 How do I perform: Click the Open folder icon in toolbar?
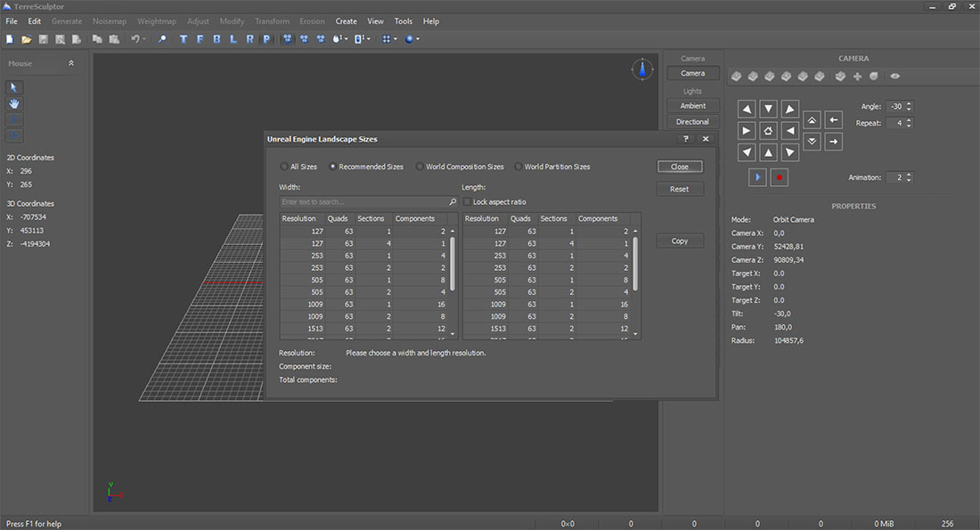coord(26,39)
